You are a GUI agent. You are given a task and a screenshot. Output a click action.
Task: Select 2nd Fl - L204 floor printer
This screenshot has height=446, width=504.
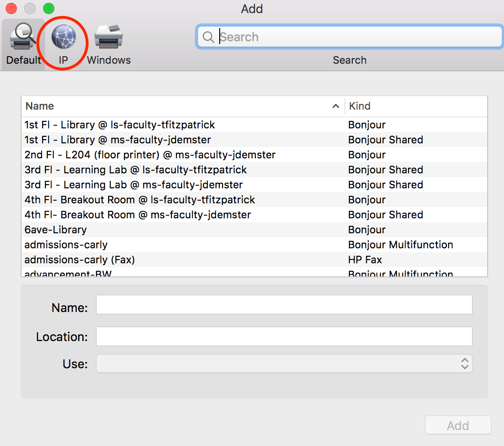click(x=150, y=155)
